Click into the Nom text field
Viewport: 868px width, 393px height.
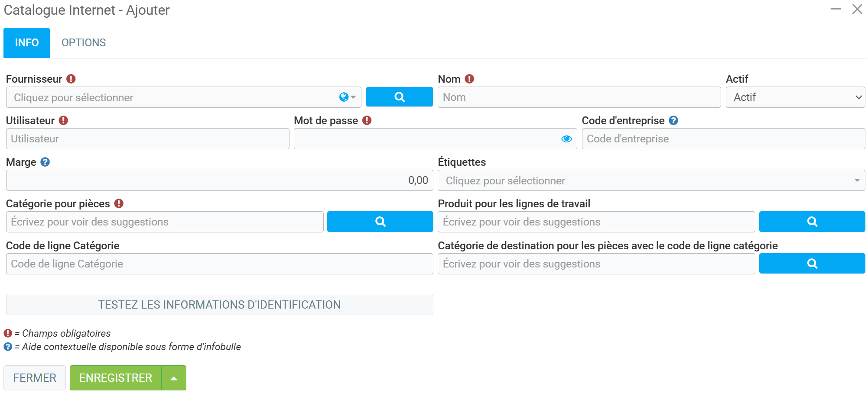click(579, 97)
